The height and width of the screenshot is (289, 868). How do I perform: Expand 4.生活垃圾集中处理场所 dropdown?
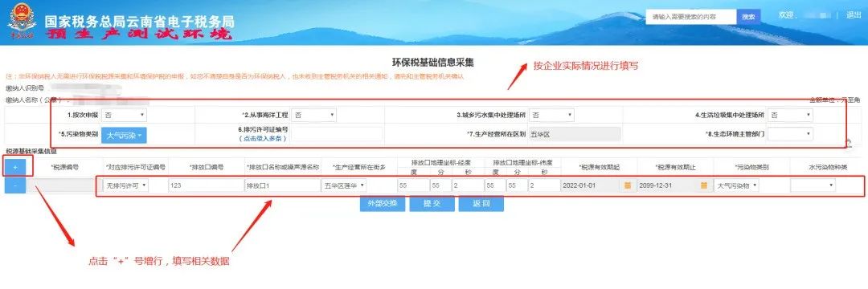790,115
